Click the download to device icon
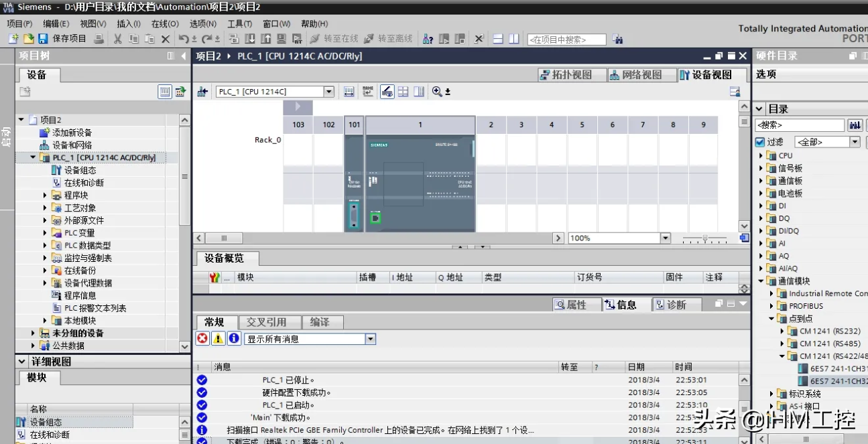The width and height of the screenshot is (868, 444). coord(250,39)
